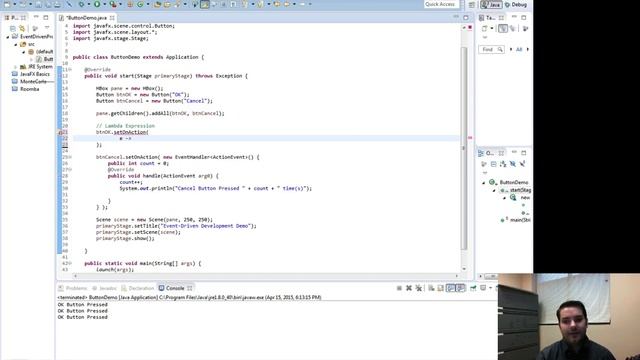Click New Task icon in Task List

[x=485, y=28]
